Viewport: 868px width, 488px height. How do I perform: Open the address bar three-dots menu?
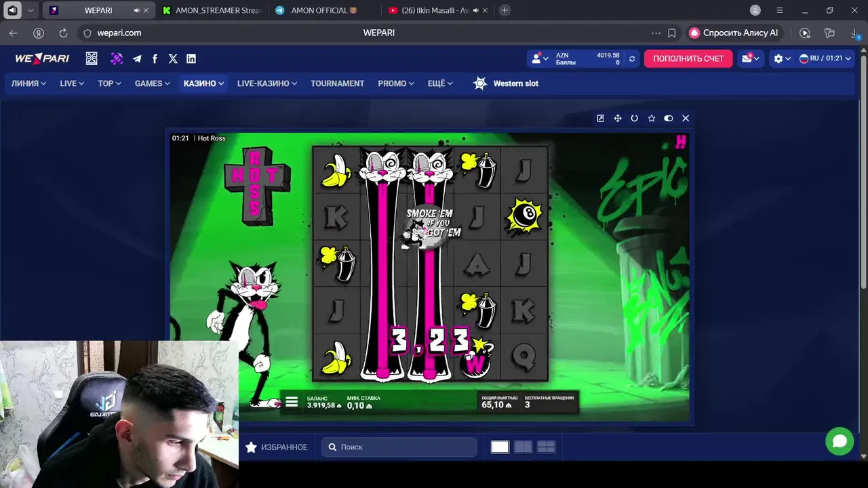click(x=656, y=33)
